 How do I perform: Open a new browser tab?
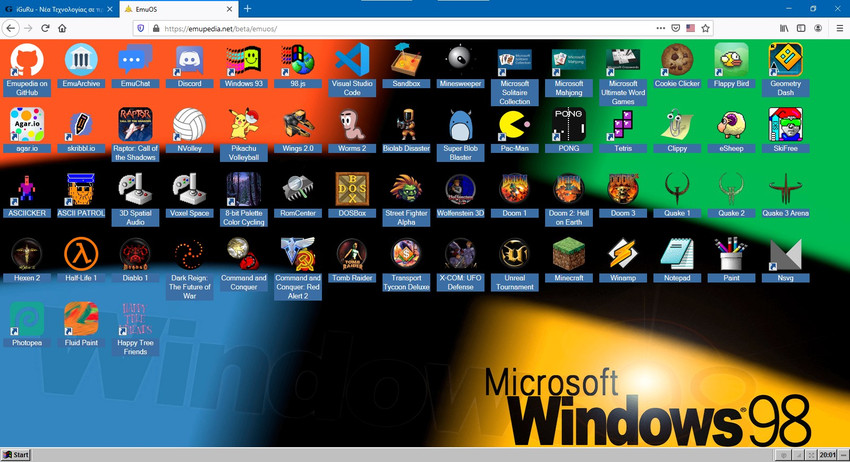coord(247,9)
